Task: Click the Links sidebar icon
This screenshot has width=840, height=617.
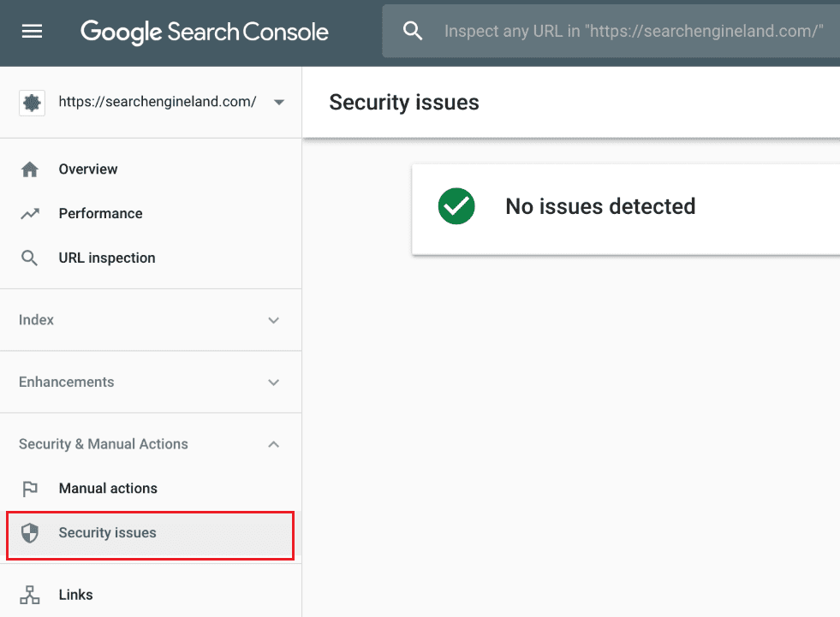Action: point(30,595)
